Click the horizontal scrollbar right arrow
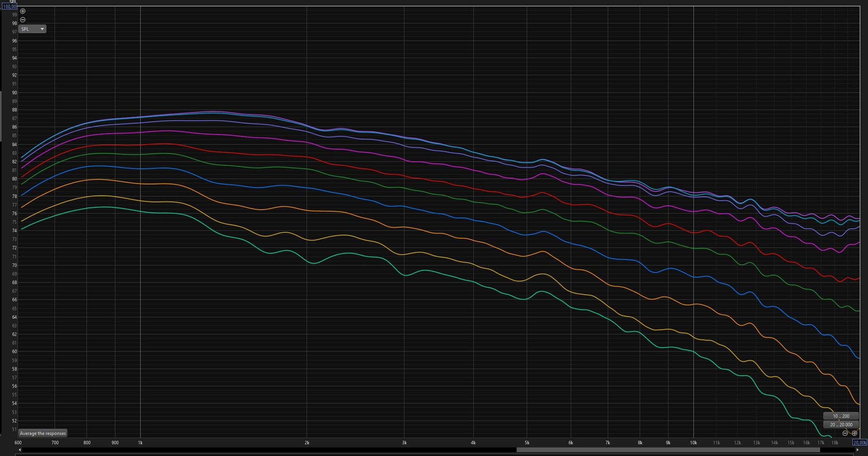The height and width of the screenshot is (456, 868). point(857,450)
